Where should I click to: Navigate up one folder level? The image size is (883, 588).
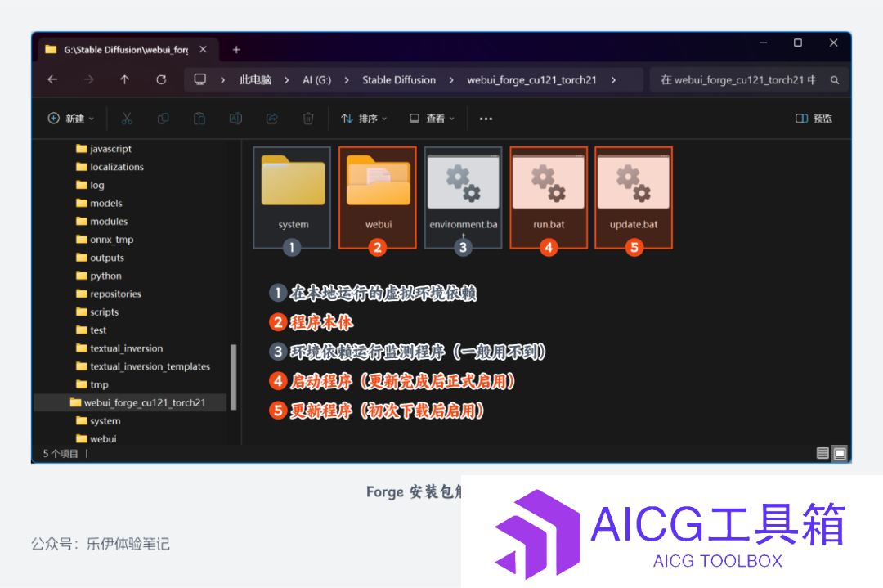(125, 79)
